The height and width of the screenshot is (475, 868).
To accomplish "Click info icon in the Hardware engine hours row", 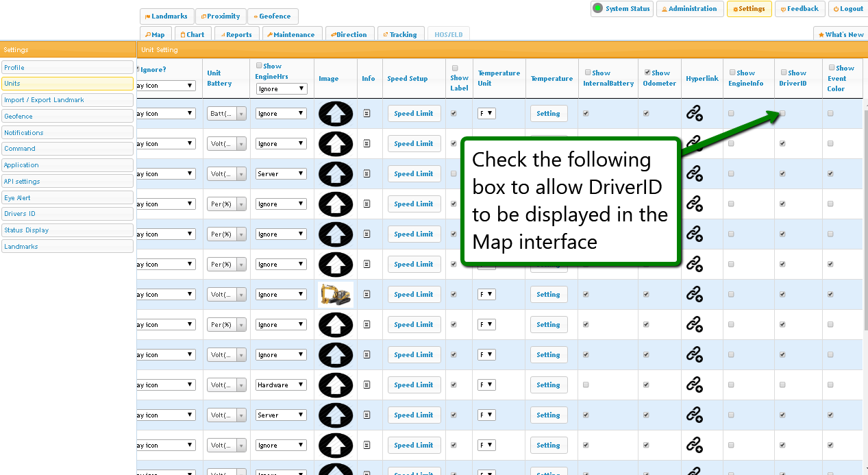I will (367, 385).
